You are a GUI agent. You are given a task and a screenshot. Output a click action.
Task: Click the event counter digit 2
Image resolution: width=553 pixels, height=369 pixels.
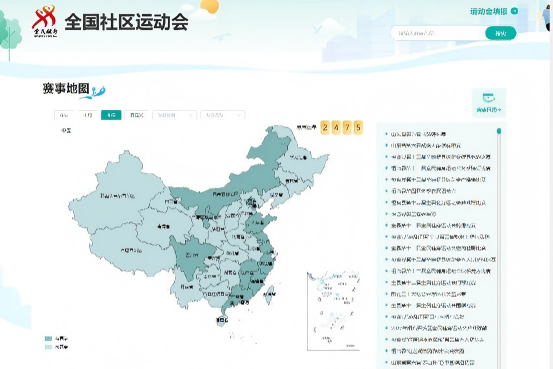click(x=325, y=128)
